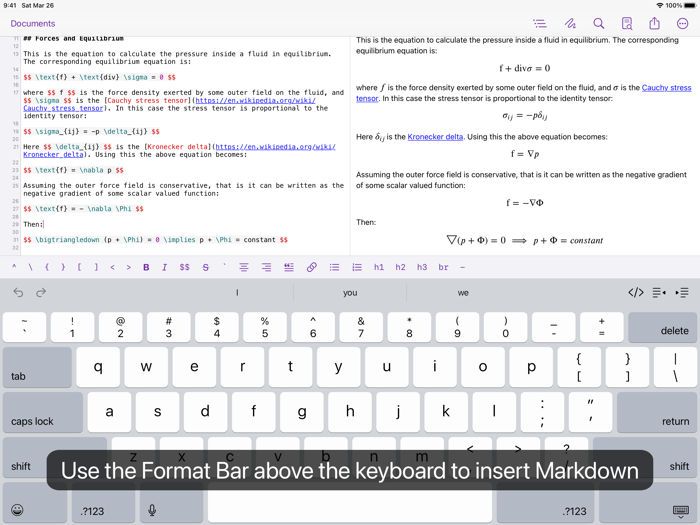Image resolution: width=700 pixels, height=525 pixels.
Task: Tap the tab key
Action: pyautogui.click(x=37, y=367)
